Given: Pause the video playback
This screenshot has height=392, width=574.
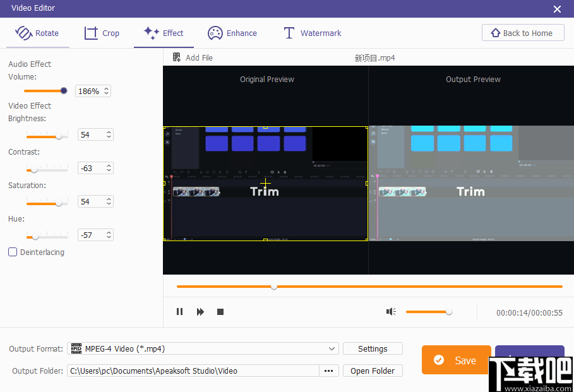Looking at the screenshot, I should 179,311.
